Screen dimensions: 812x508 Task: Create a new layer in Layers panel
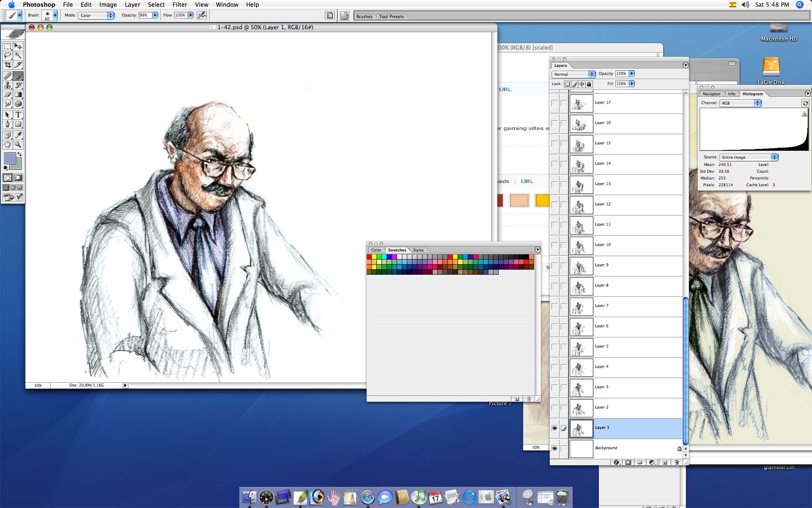(665, 462)
